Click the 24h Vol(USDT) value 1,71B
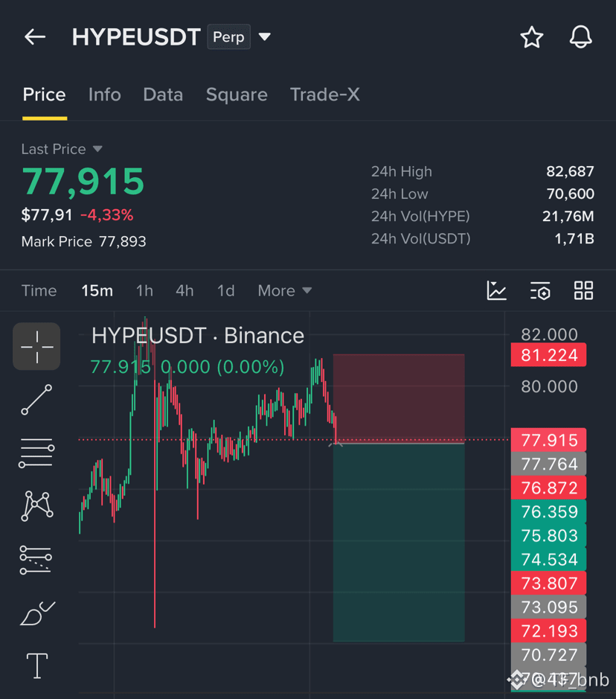Viewport: 616px width, 699px height. [574, 239]
